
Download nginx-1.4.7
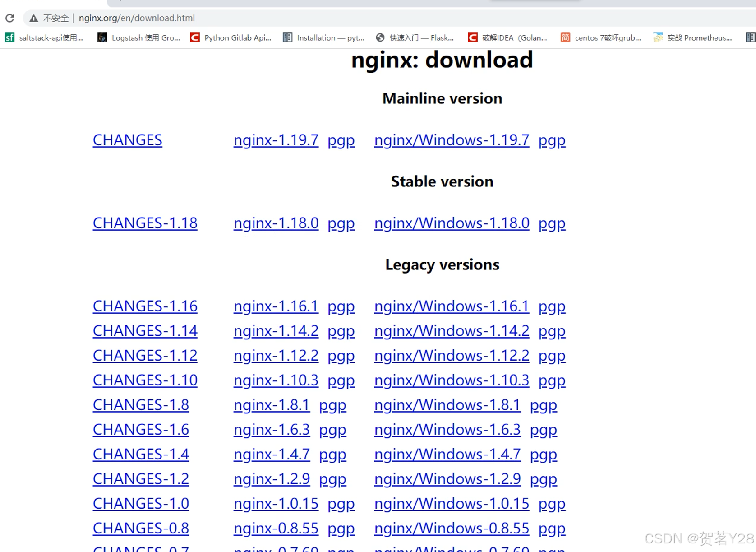click(272, 454)
